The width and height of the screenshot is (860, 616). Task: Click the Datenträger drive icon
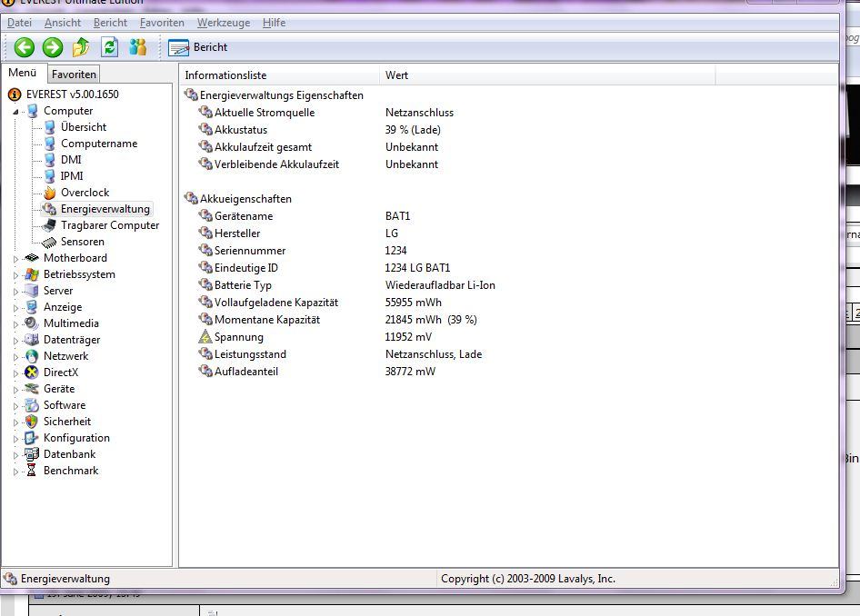click(32, 340)
